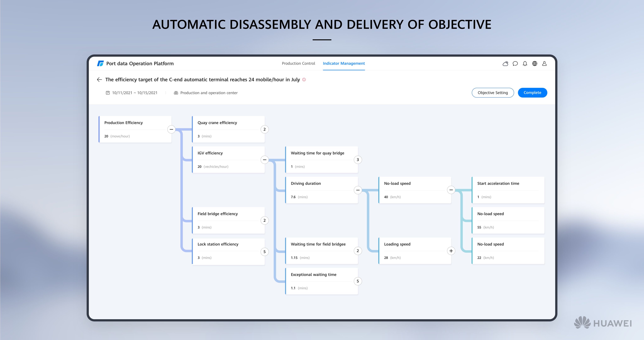Expand Quay crane efficiency's 2 children
The width and height of the screenshot is (644, 340).
264,129
